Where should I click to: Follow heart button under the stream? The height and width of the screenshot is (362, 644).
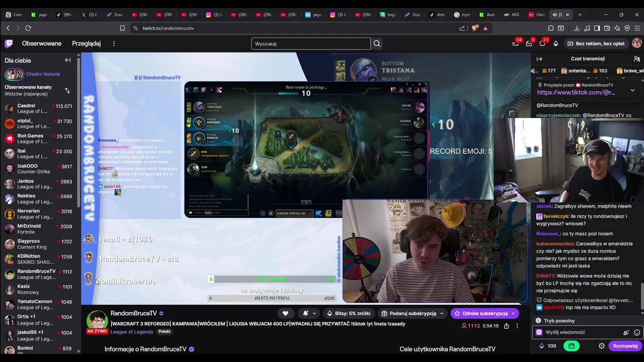[x=285, y=313]
